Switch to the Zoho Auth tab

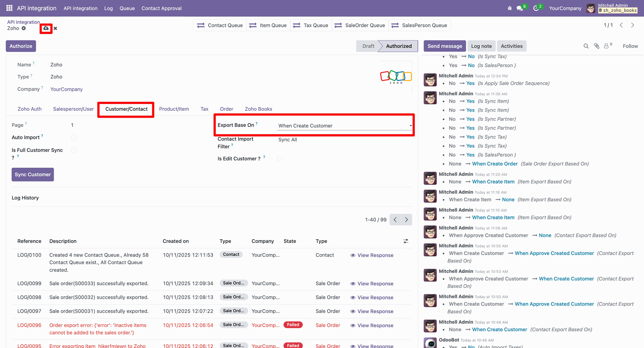point(30,109)
